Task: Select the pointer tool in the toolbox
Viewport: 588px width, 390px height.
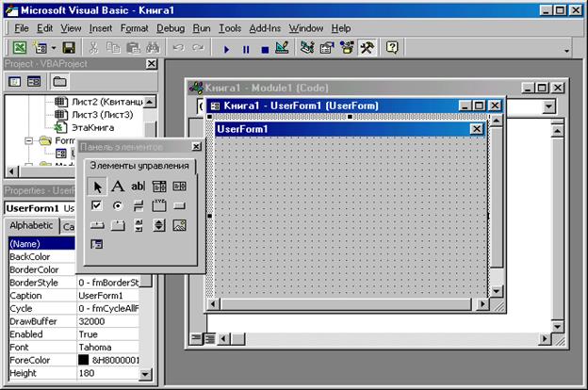Action: coord(97,187)
